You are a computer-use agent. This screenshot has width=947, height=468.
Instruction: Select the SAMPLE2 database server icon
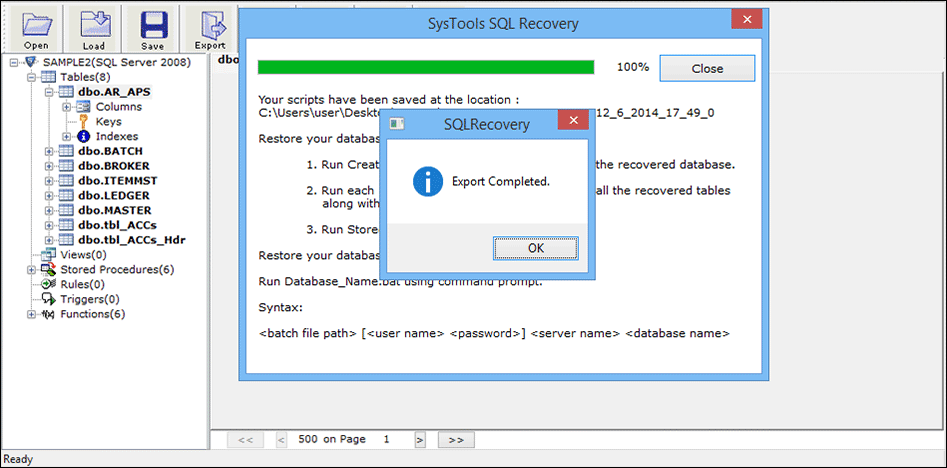(x=31, y=62)
